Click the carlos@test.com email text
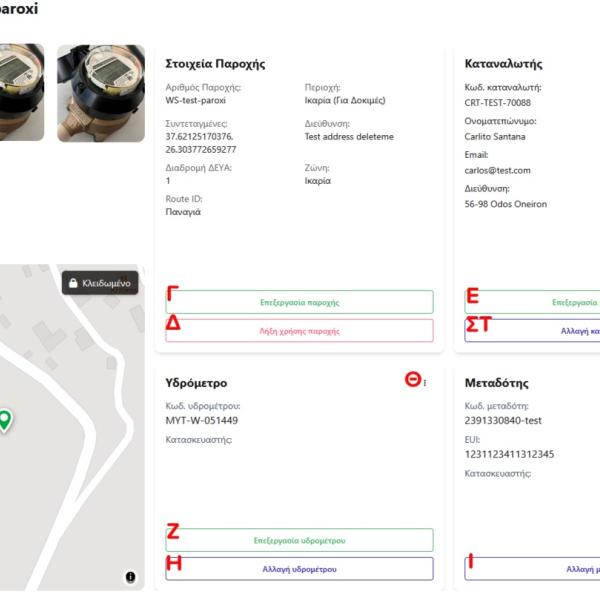The width and height of the screenshot is (600, 600). (497, 170)
